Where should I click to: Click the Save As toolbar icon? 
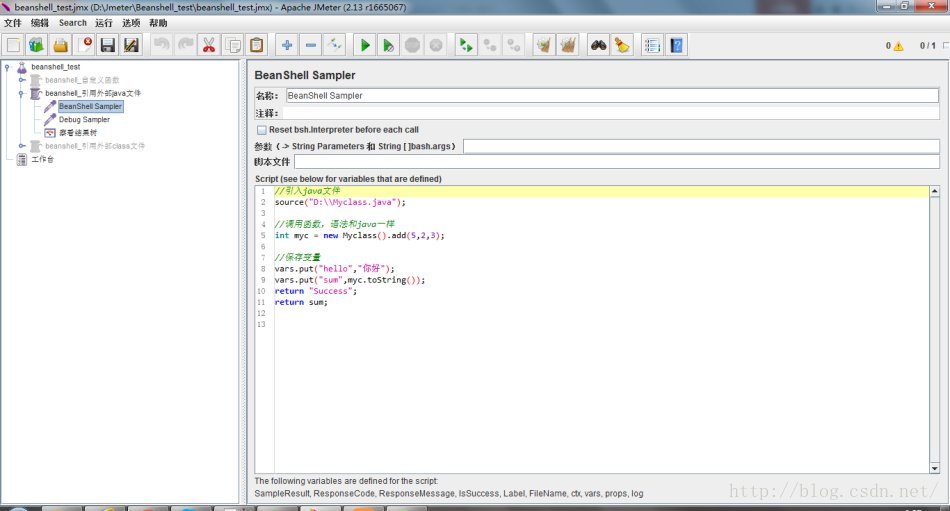[131, 45]
